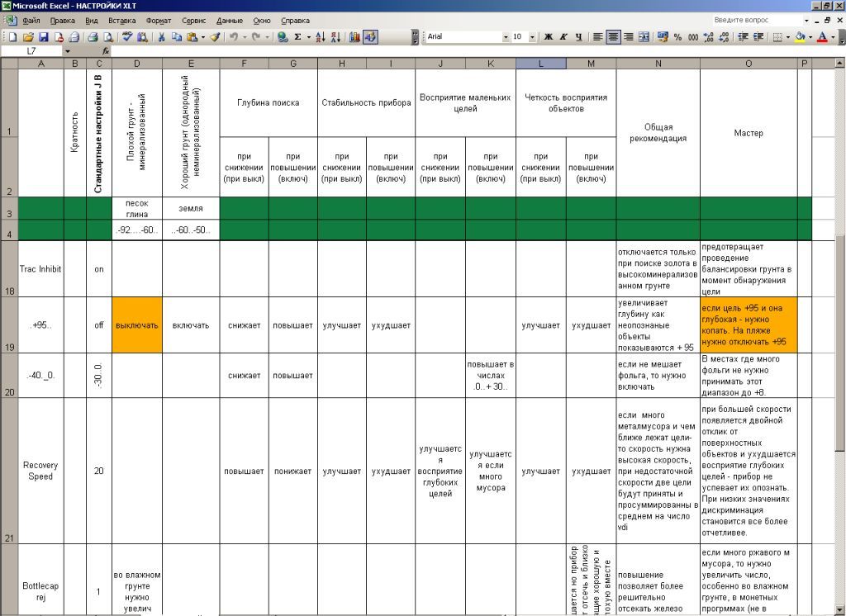Viewport: 846px width, 616px height.
Task: Toggle underline formatting (Ч)
Action: tap(578, 37)
